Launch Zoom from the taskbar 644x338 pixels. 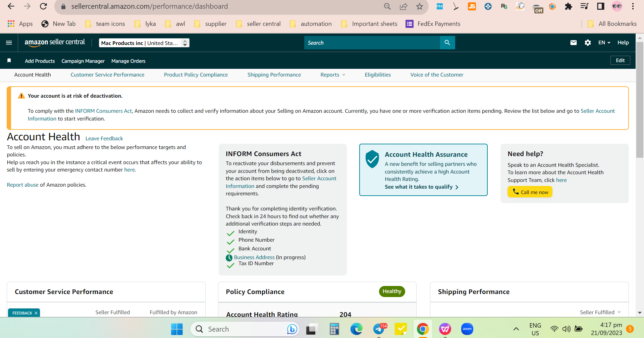click(x=467, y=329)
